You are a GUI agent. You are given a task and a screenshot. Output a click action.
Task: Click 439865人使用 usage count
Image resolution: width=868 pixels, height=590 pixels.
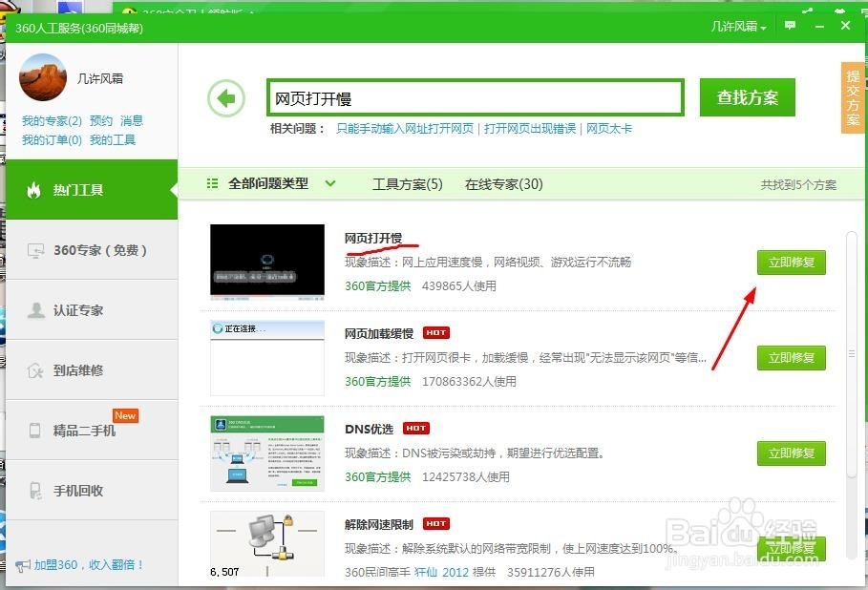click(x=459, y=286)
